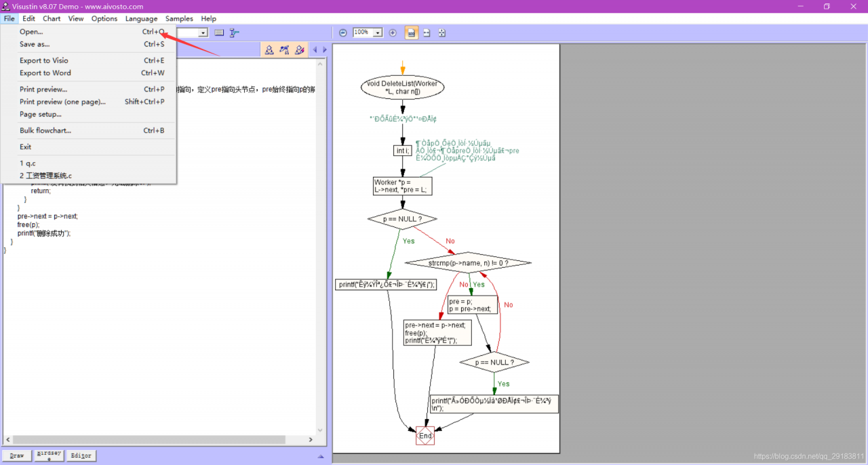
Task: Select the 100% actual size view icon
Action: pyautogui.click(x=412, y=33)
